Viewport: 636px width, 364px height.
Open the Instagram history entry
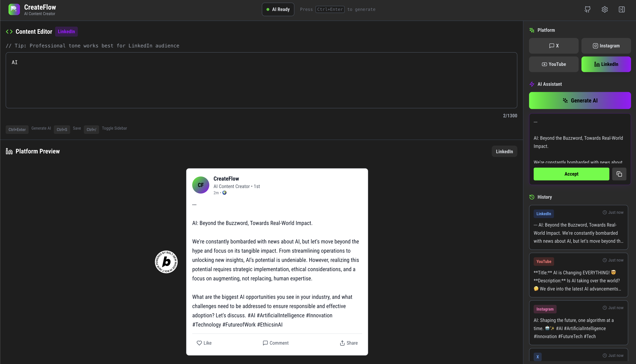point(578,322)
